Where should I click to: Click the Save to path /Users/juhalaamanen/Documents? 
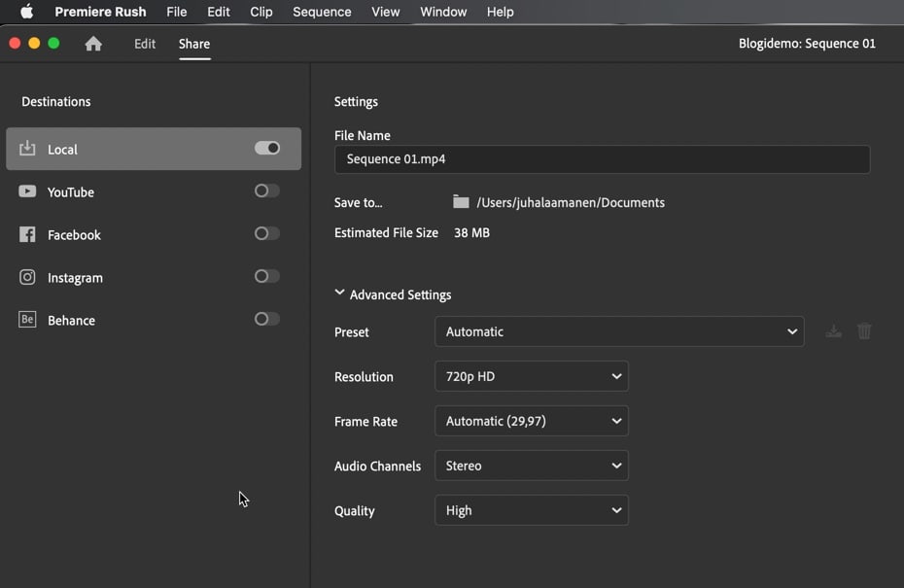coord(571,202)
